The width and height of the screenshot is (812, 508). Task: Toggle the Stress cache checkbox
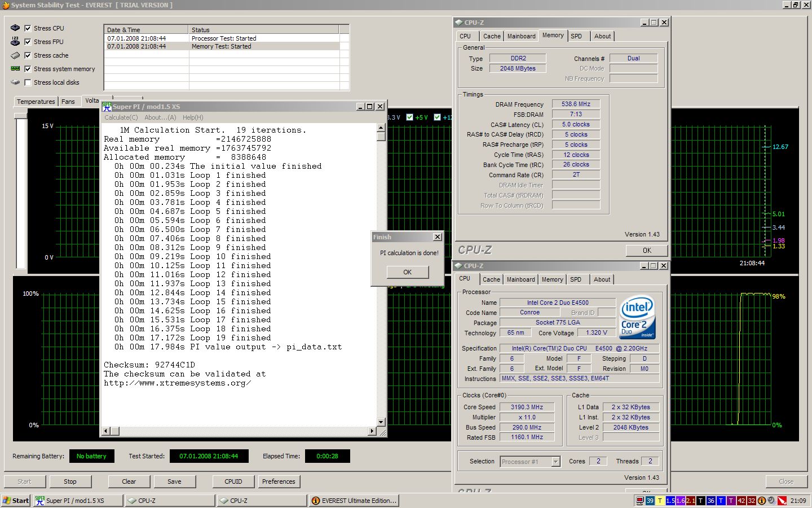coord(28,55)
